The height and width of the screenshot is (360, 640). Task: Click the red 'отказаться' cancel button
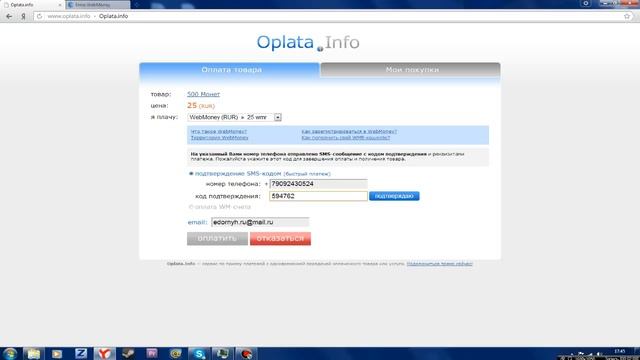tap(280, 239)
